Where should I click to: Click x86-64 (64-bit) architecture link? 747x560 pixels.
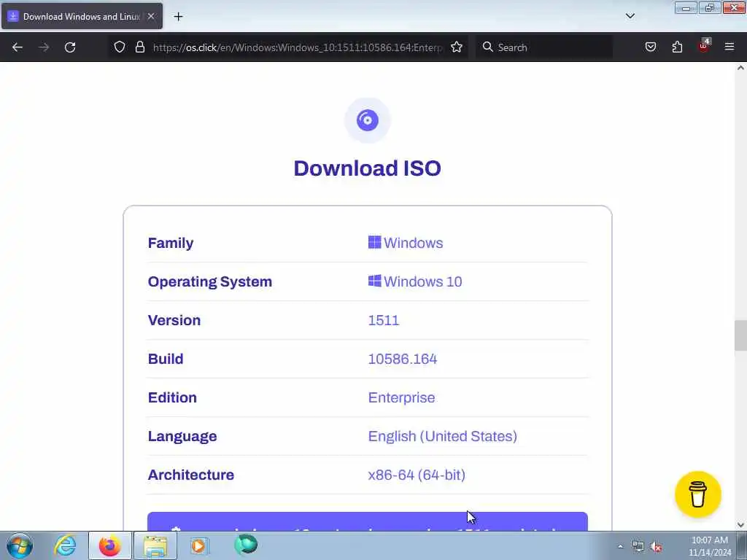point(417,475)
